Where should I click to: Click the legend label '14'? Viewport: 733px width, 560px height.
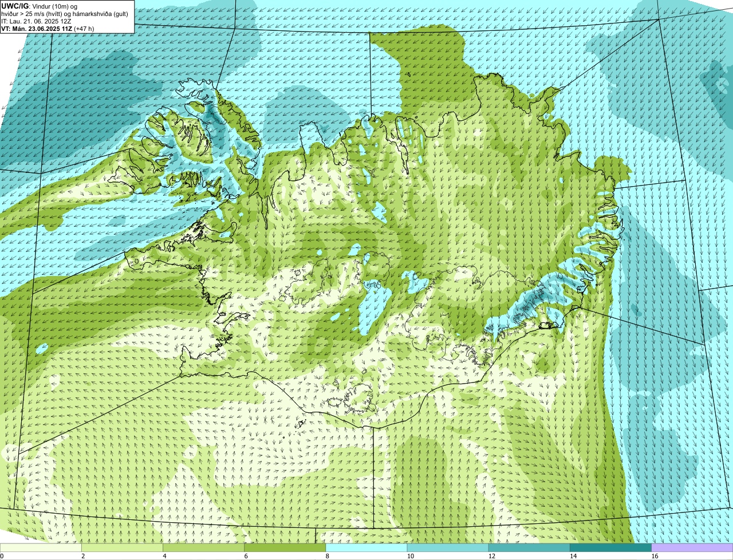(x=573, y=556)
